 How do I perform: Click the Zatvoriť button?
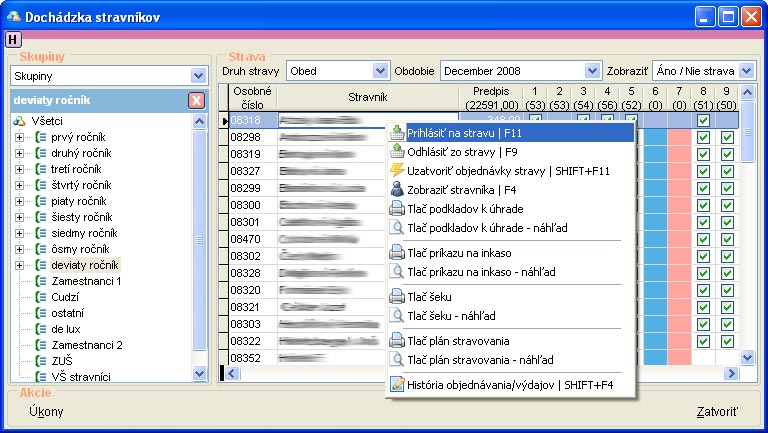(717, 412)
